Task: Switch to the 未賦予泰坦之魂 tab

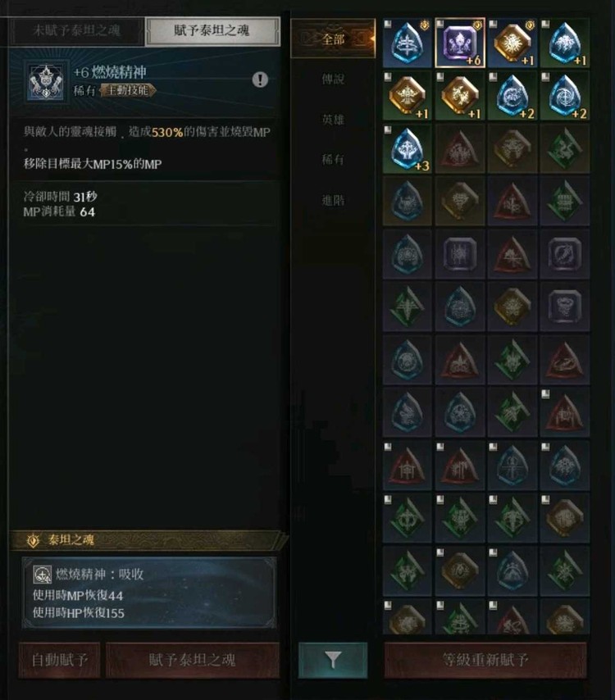Action: point(76,31)
